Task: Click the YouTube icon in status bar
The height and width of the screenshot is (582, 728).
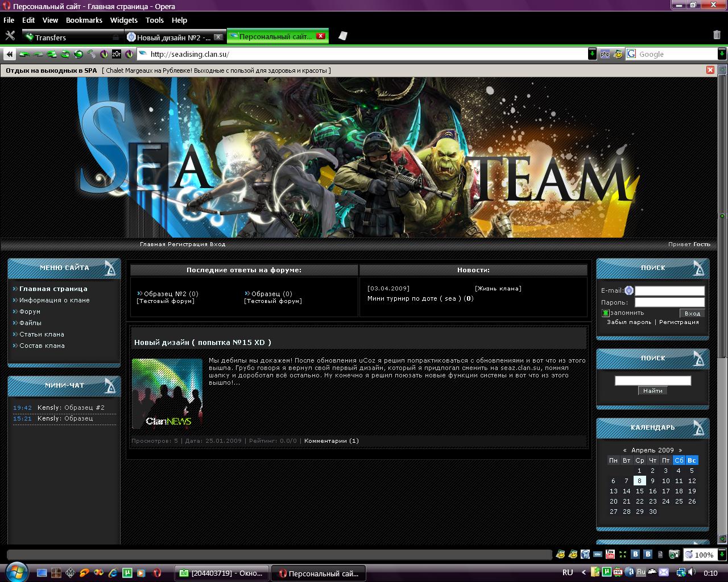Action: click(610, 554)
